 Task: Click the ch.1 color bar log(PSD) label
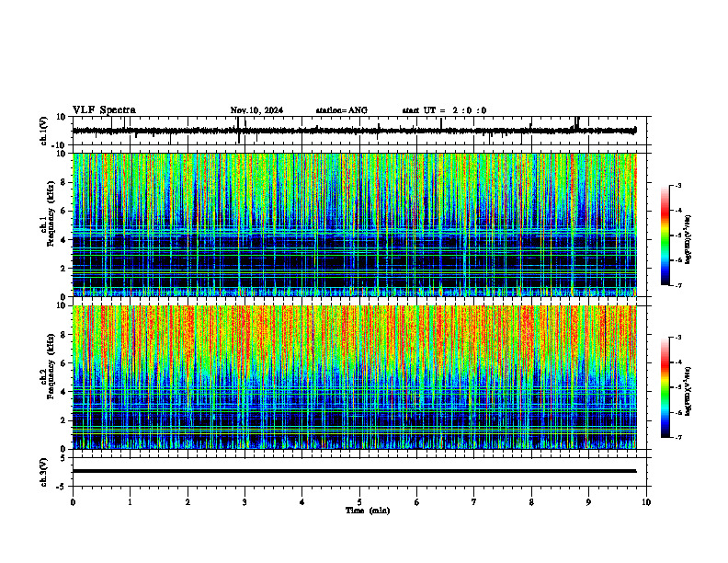[688, 240]
